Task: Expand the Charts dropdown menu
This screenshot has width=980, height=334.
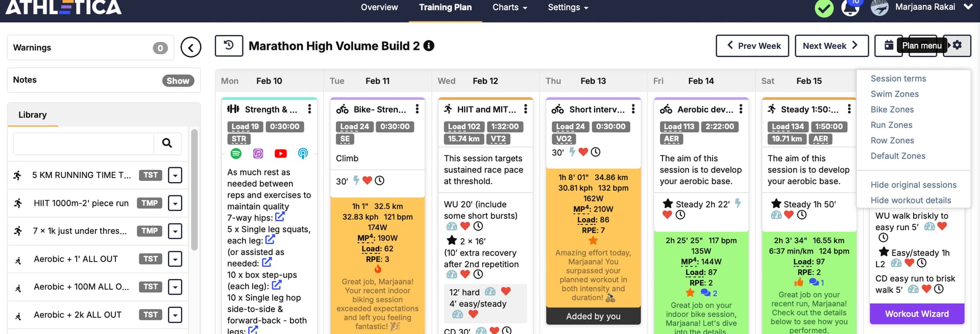Action: click(x=509, y=8)
